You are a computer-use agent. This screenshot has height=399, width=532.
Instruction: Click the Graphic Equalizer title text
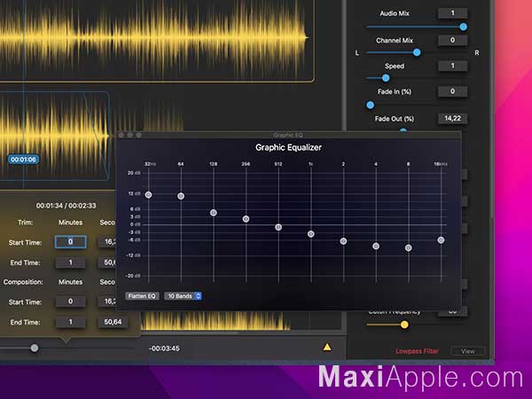coord(288,147)
